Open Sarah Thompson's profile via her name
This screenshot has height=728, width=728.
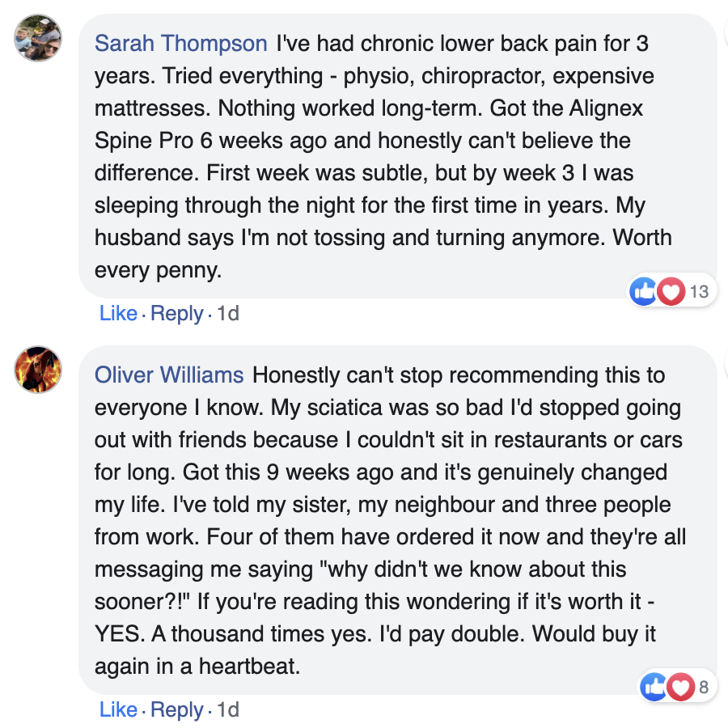[180, 43]
